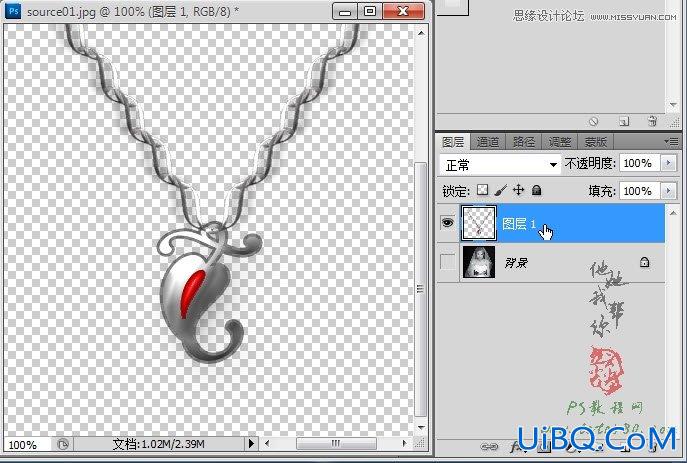Toggle lock position move icon

[x=518, y=190]
